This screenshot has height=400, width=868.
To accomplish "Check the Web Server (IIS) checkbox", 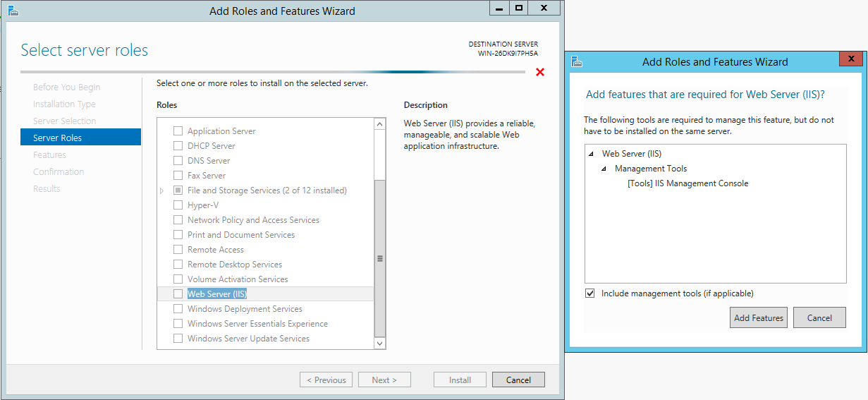I will click(178, 294).
